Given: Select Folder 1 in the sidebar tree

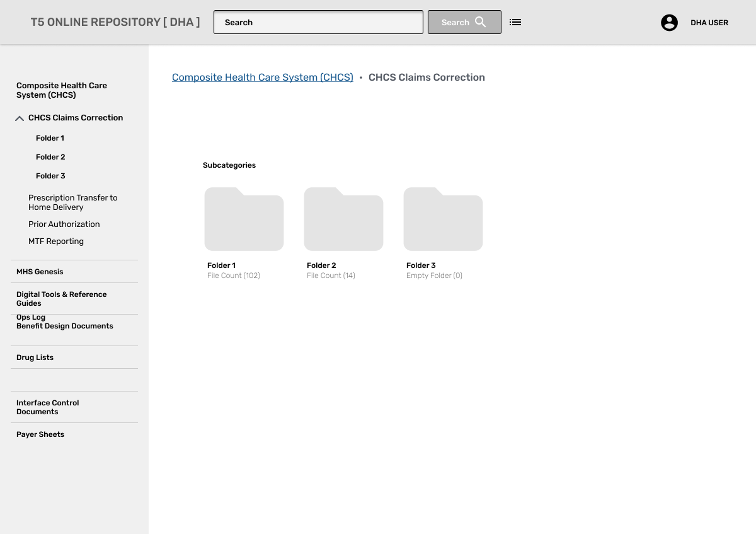Looking at the screenshot, I should point(50,138).
